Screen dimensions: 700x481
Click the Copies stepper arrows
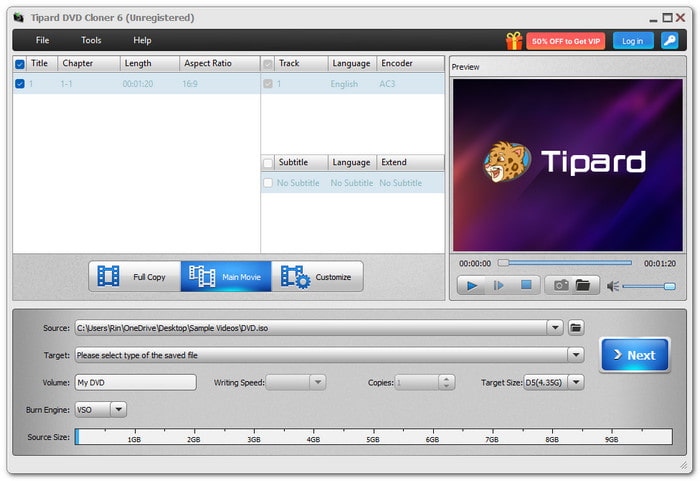(x=446, y=382)
